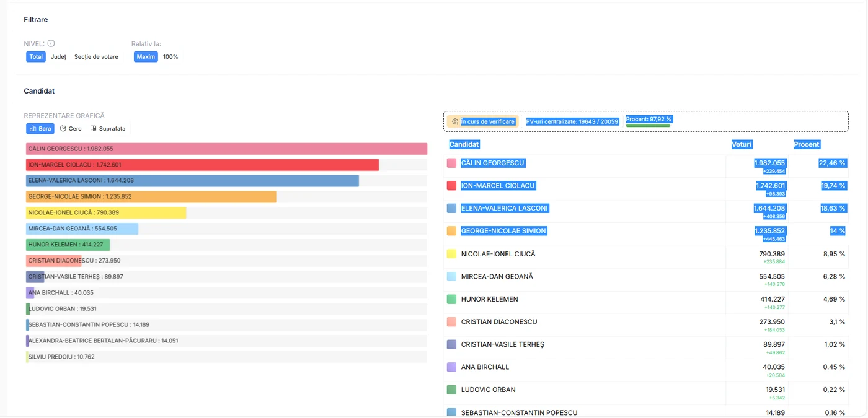The width and height of the screenshot is (868, 418).
Task: Select the Bara bar chart icon
Action: [x=33, y=129]
